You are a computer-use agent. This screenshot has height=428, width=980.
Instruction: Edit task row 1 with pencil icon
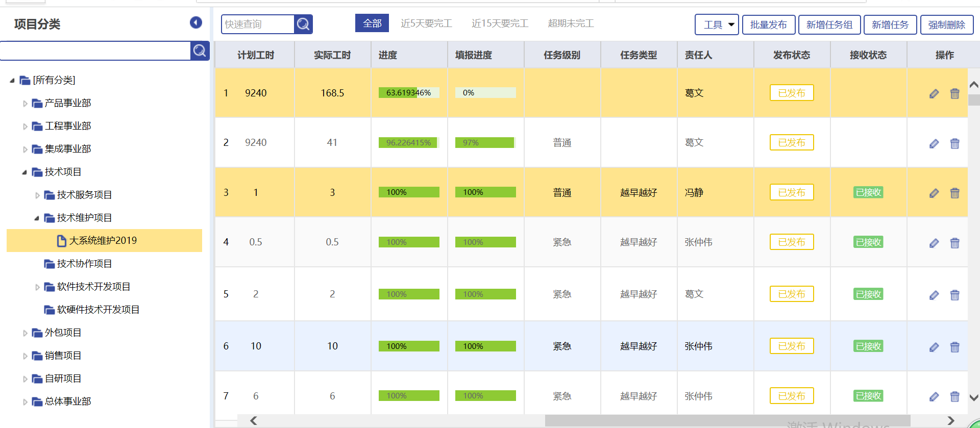(x=934, y=93)
